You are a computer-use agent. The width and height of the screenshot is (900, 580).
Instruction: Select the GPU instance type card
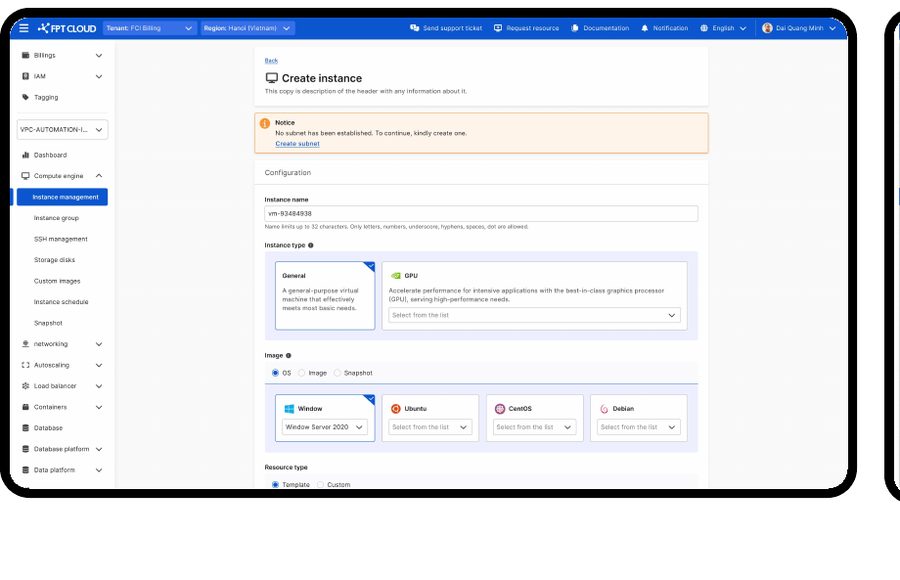point(534,296)
